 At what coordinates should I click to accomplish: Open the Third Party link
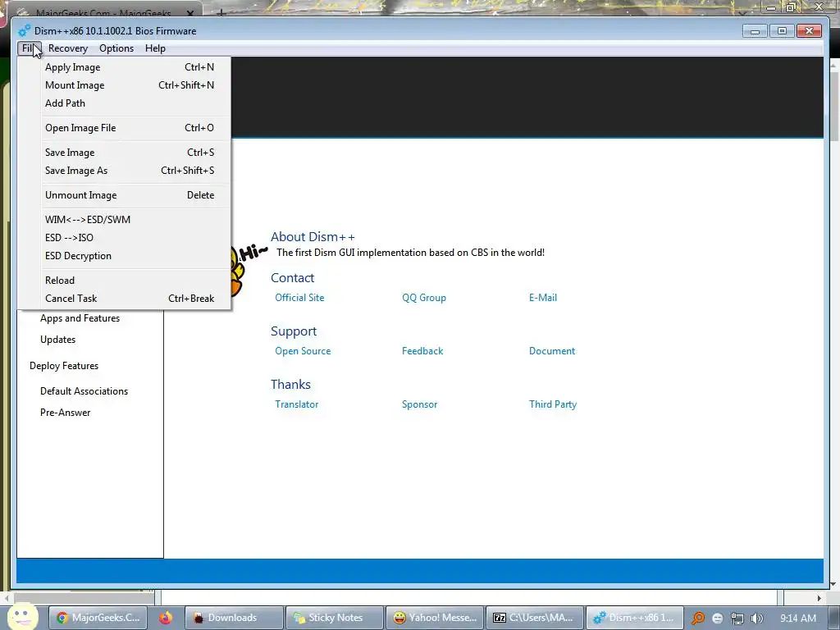pos(553,404)
